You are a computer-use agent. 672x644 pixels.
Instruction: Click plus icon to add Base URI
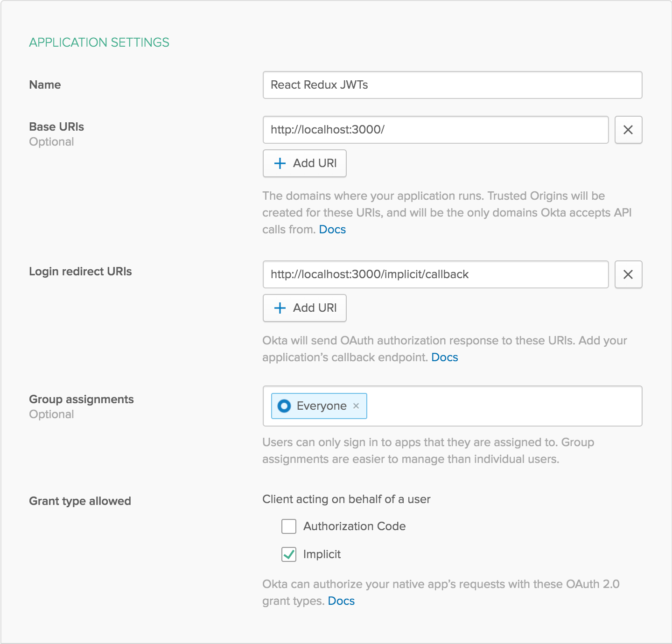280,163
